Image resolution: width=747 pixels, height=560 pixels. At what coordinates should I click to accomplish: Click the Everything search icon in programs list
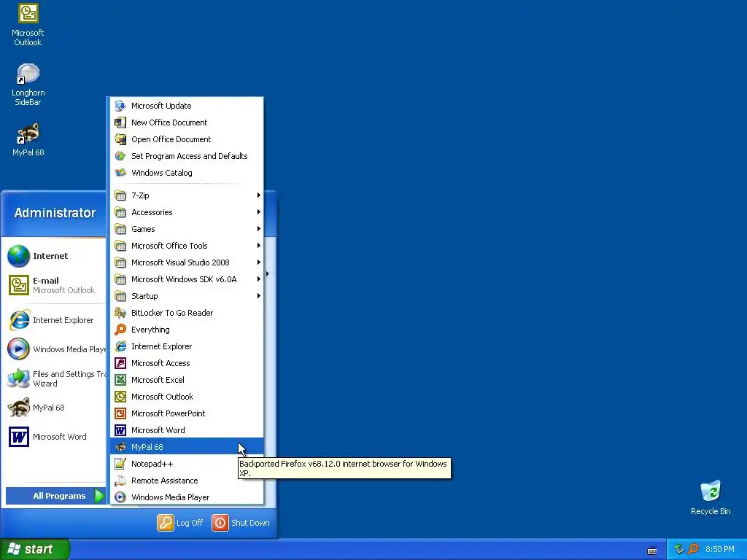pos(120,330)
